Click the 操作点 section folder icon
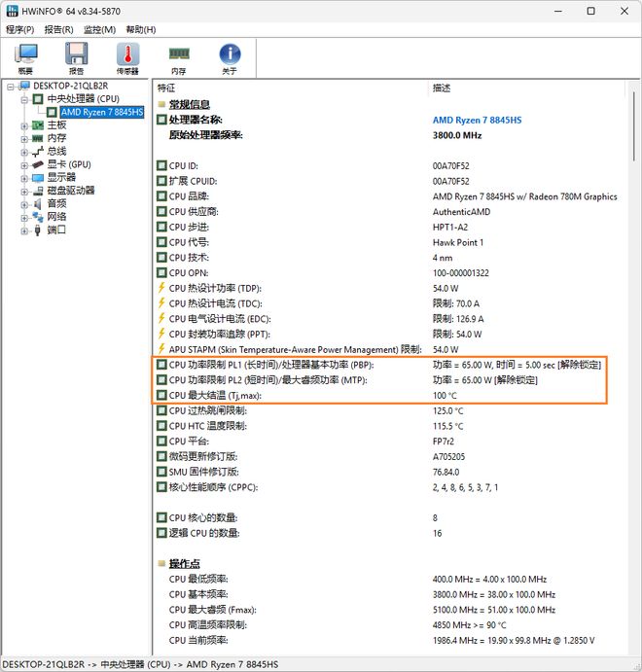 click(161, 564)
